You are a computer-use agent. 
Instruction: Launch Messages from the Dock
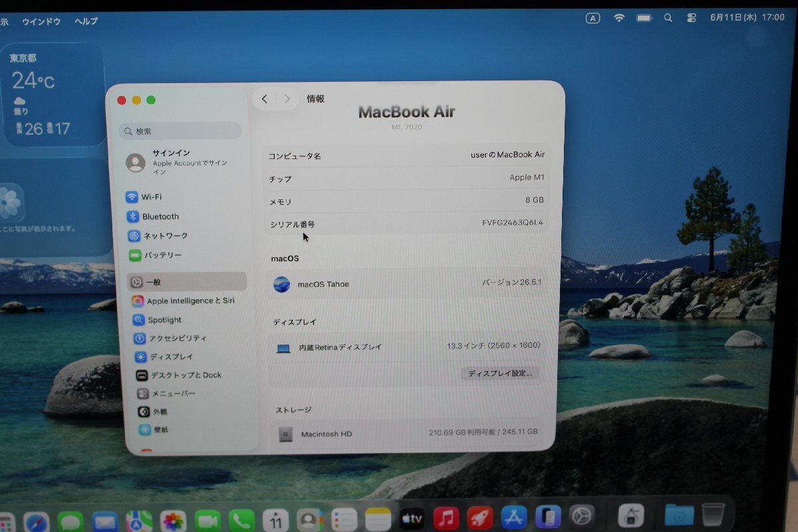(70, 521)
